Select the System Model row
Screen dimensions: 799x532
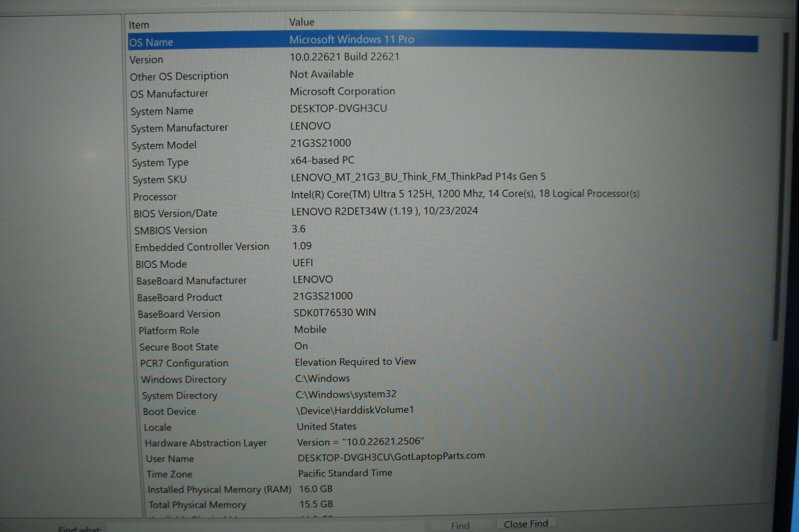pos(164,146)
